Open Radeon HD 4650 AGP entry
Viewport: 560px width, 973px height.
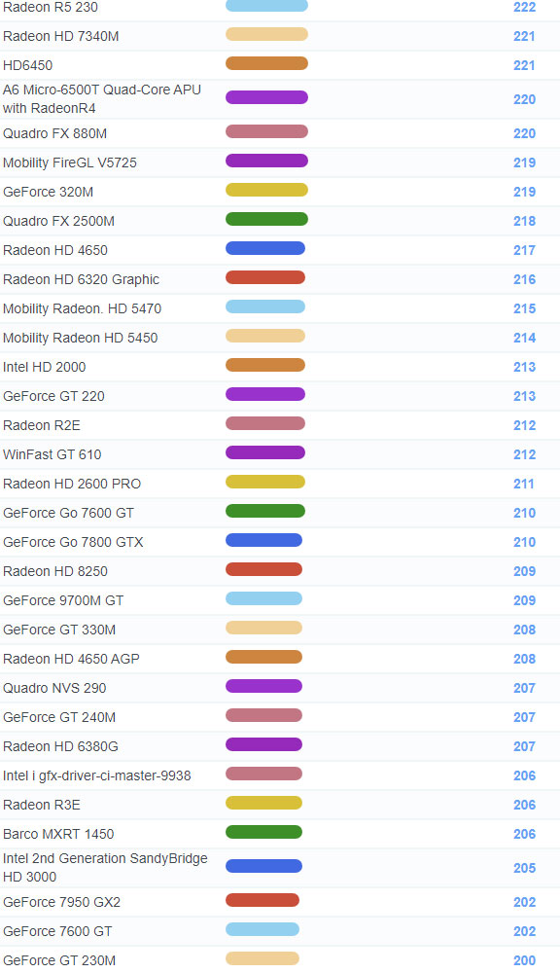(x=71, y=659)
